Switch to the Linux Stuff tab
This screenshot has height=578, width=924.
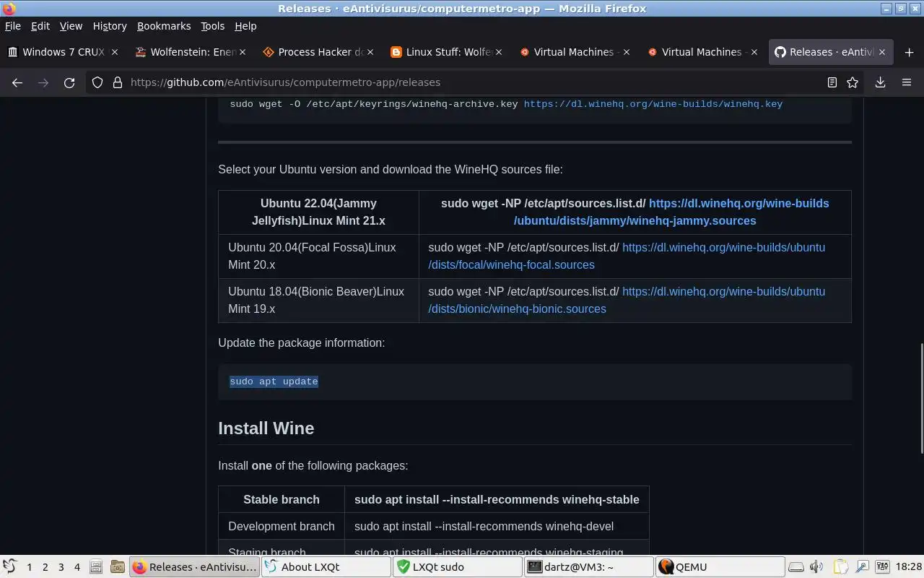[447, 52]
